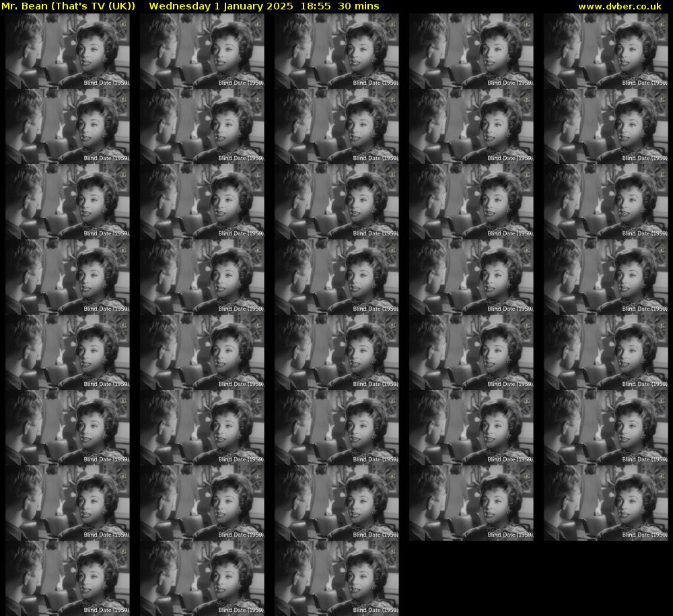Viewport: 673px width, 616px height.
Task: Click the channel logo on the bottom-row second thumbnail
Action: point(257,551)
